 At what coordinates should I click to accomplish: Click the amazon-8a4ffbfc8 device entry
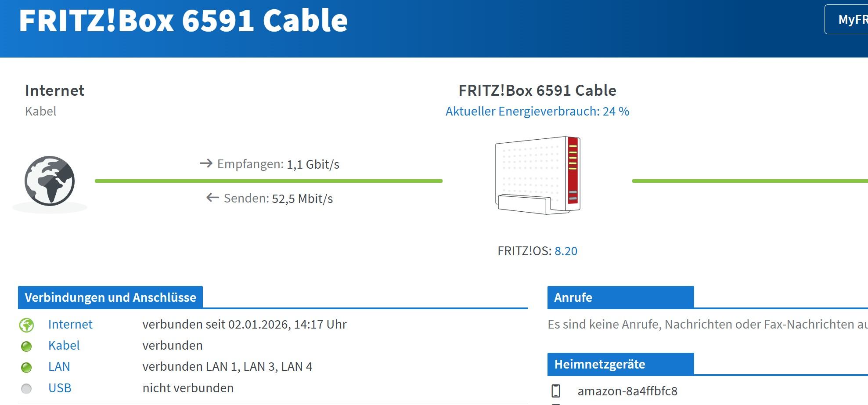click(x=627, y=391)
